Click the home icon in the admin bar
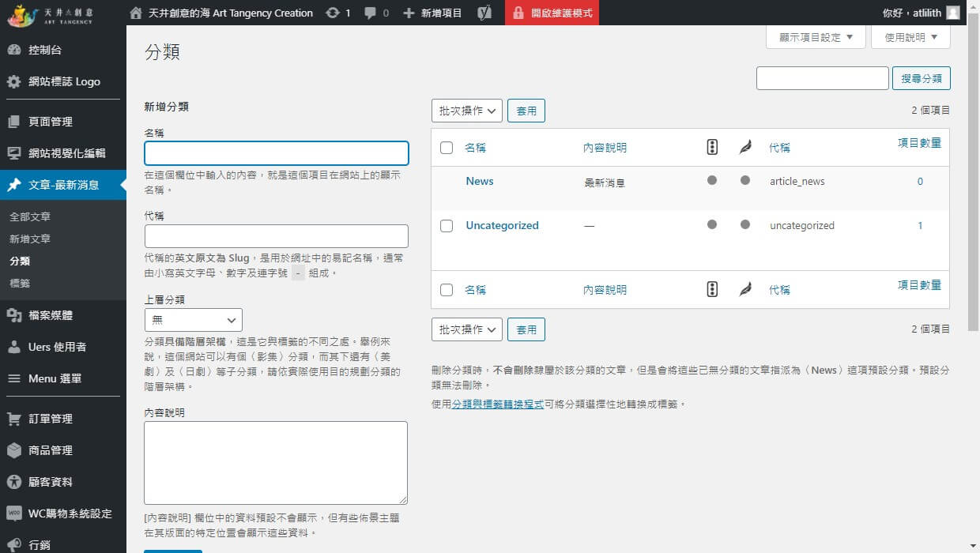Image resolution: width=980 pixels, height=553 pixels. [136, 13]
